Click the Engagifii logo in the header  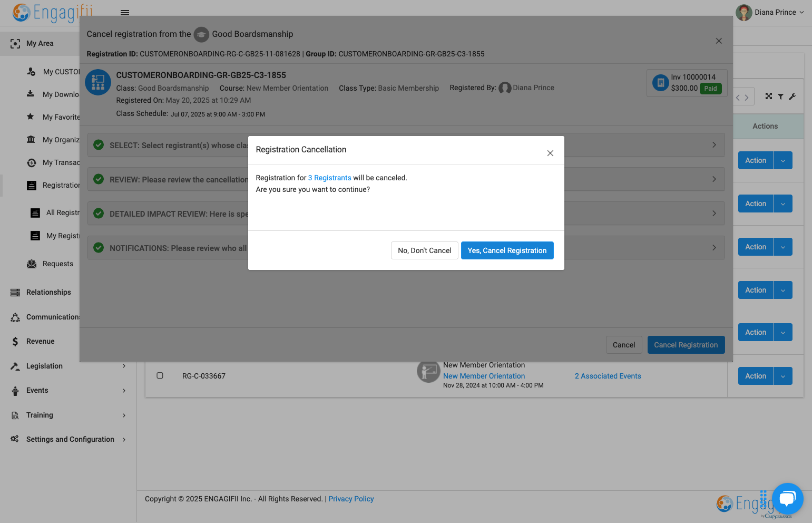click(x=53, y=12)
